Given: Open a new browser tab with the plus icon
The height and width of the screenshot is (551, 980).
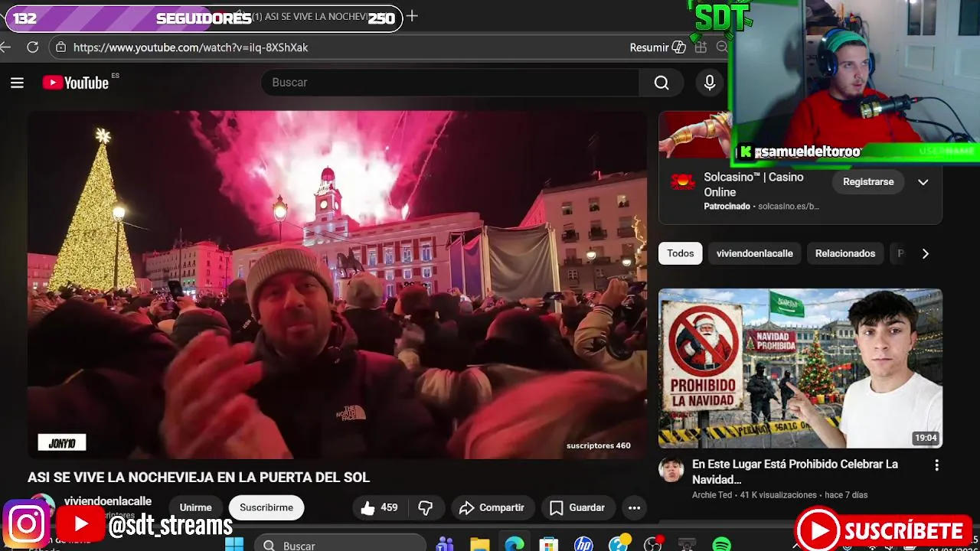Looking at the screenshot, I should pos(412,16).
